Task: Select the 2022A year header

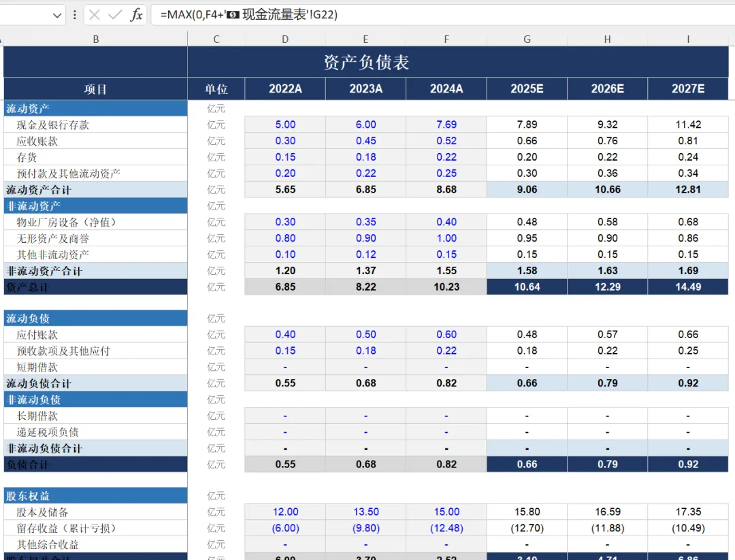Action: click(x=285, y=89)
